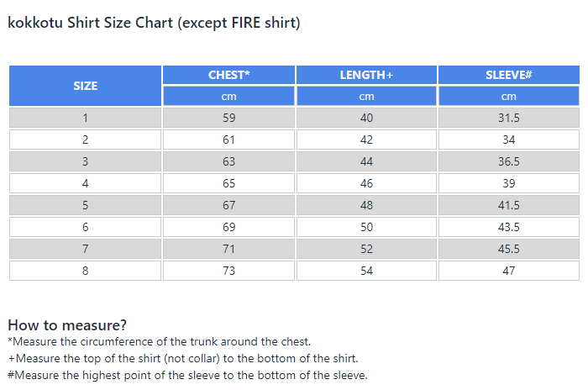Click the SIZE column header

[x=85, y=86]
